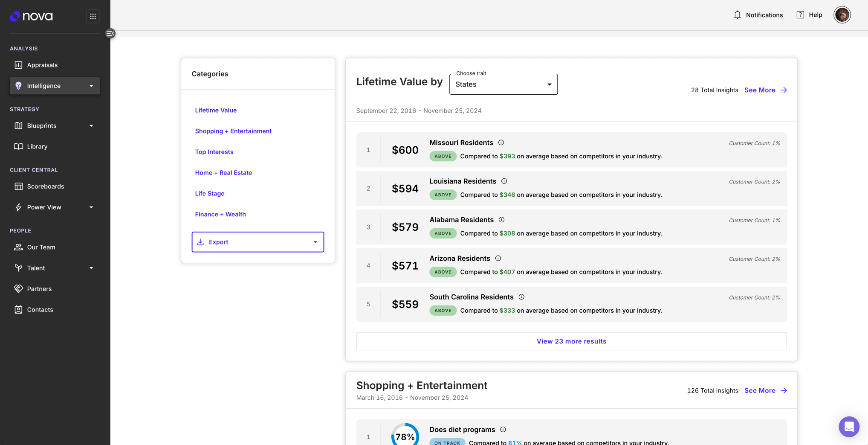This screenshot has width=868, height=445.
Task: Open the apps grid icon beside nova logo
Action: tap(93, 16)
